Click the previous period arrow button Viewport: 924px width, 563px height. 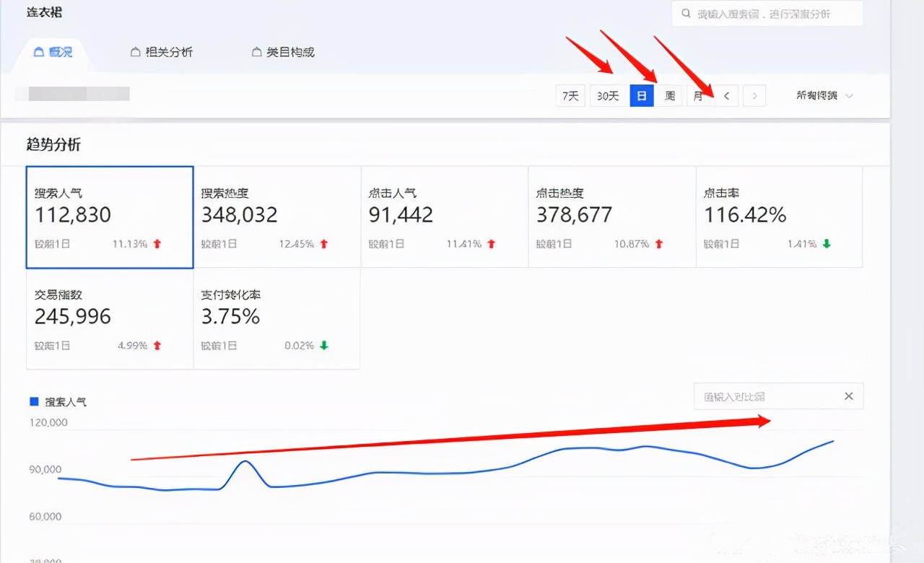tap(726, 95)
